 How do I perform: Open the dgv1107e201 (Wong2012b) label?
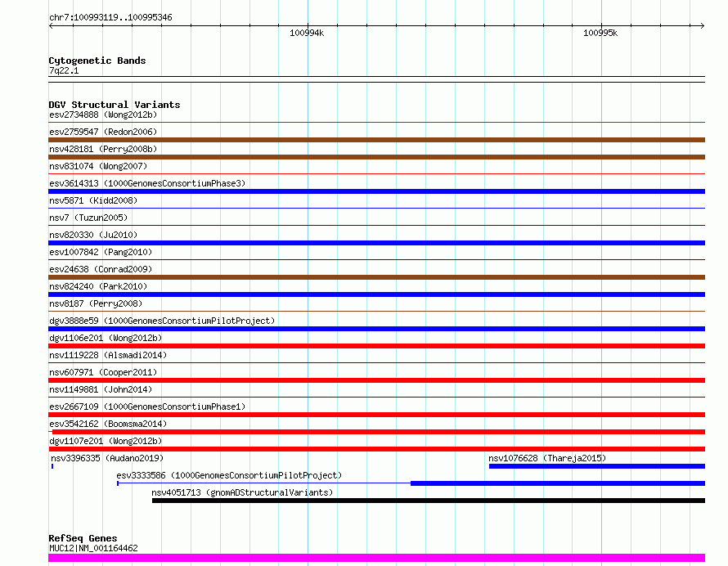(106, 441)
